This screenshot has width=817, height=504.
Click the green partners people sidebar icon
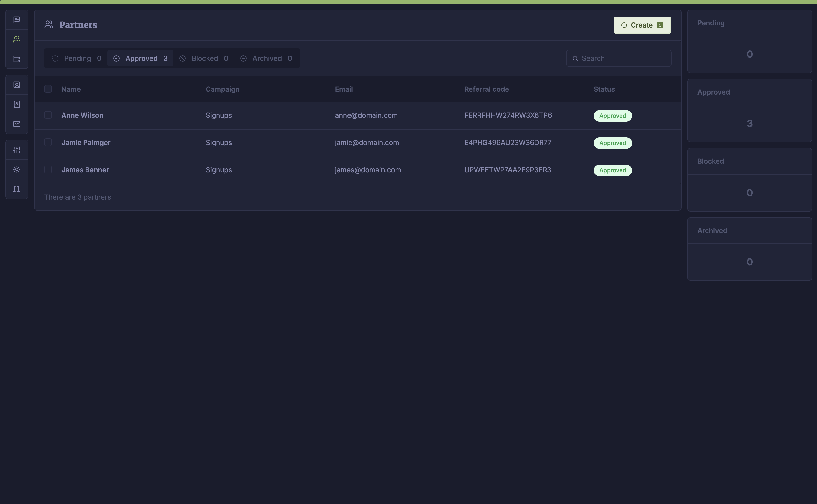click(17, 39)
